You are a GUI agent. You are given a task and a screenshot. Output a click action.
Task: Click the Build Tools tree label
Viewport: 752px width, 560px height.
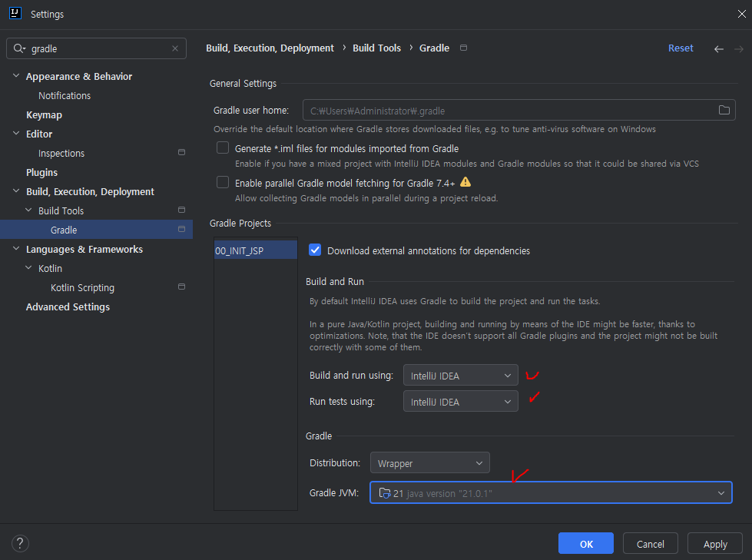pyautogui.click(x=61, y=211)
